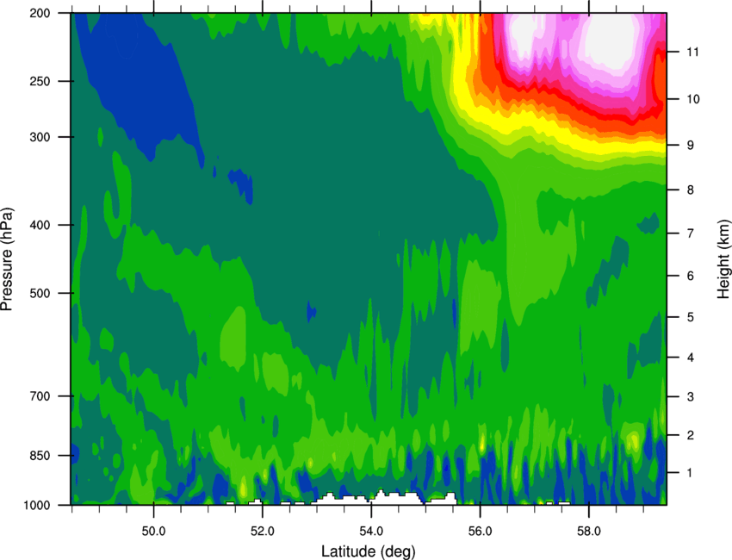Click the 10 km height tick label
732x560 pixels.
(692, 99)
